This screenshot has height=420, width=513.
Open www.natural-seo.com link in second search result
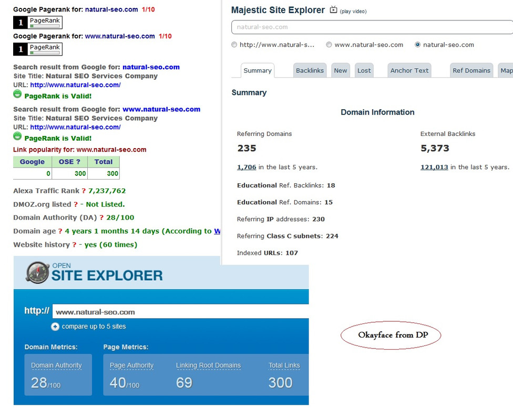(161, 109)
